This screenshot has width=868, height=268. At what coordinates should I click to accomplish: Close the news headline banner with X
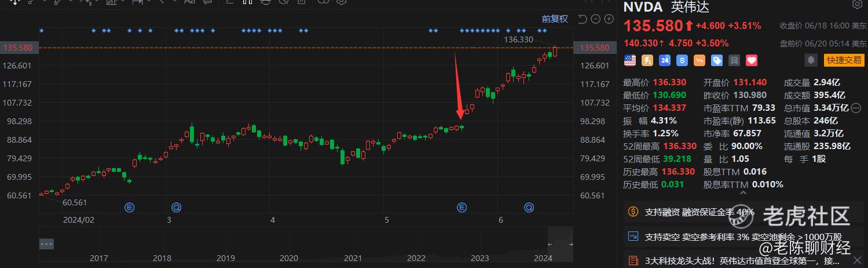pyautogui.click(x=856, y=261)
